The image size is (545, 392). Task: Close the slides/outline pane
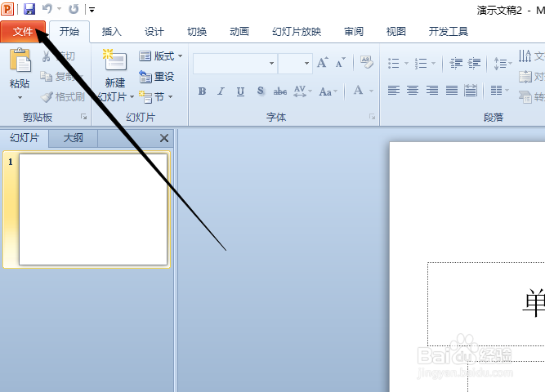coord(164,138)
